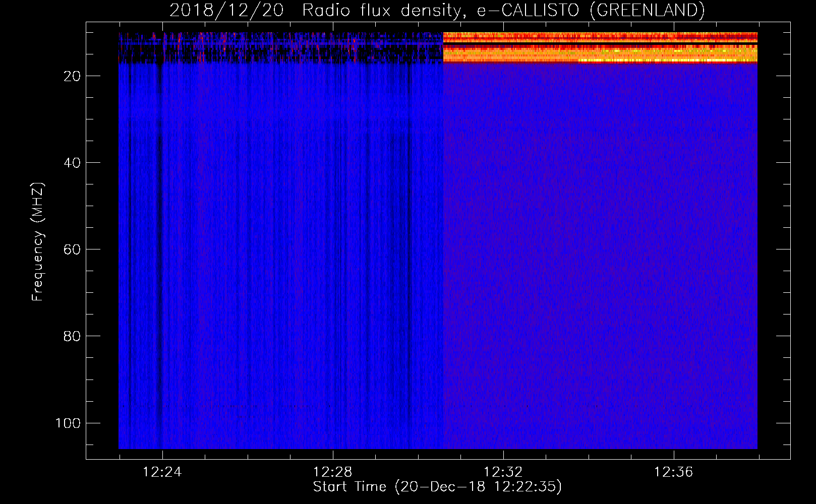Image resolution: width=816 pixels, height=504 pixels.
Task: Click the 60 MHz frequency tick label
Action: pyautogui.click(x=72, y=249)
